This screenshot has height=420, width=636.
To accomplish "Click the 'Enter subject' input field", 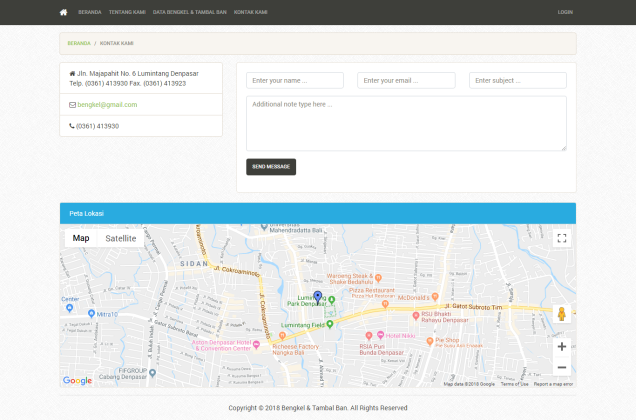I will click(517, 80).
